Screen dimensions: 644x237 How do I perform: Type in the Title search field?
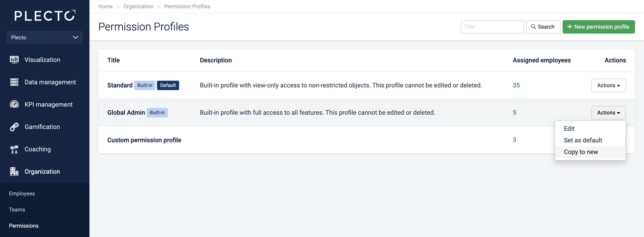tap(492, 27)
